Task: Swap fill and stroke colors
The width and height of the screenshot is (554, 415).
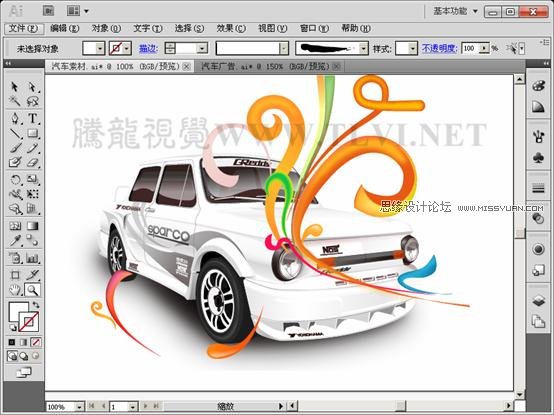Action: (36, 304)
